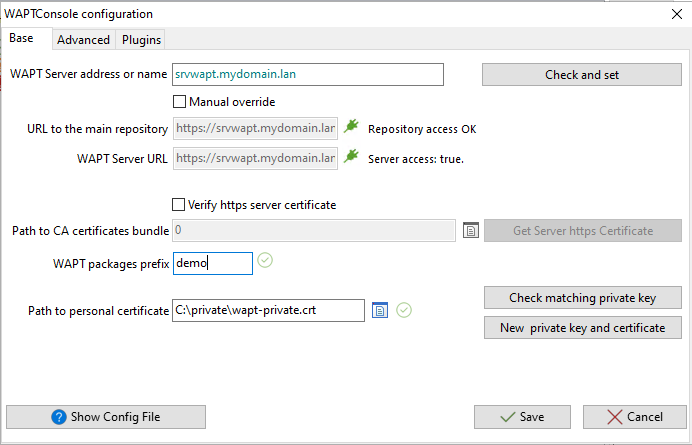This screenshot has width=692, height=445.
Task: Click Check matching private key button
Action: pyautogui.click(x=581, y=298)
